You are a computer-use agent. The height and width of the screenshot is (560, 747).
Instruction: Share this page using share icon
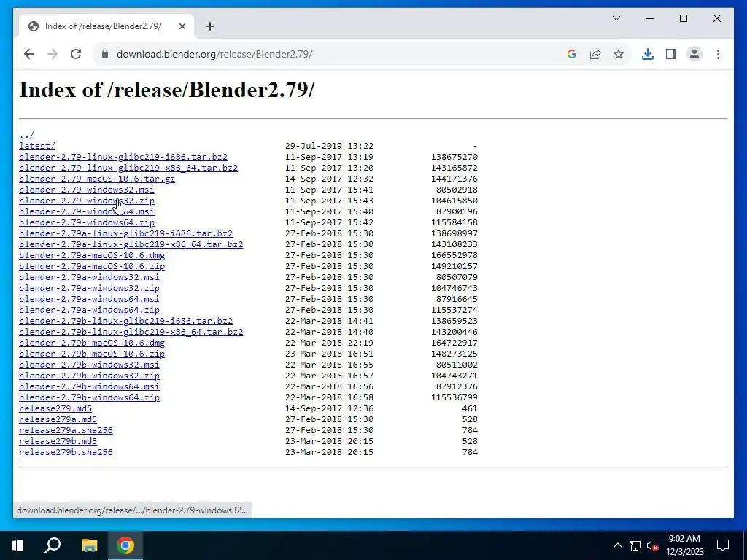click(595, 54)
